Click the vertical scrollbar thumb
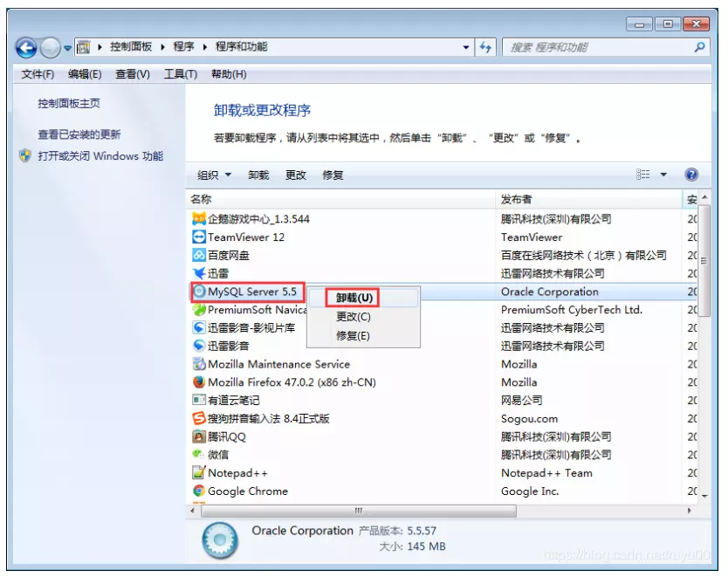 coord(704,261)
